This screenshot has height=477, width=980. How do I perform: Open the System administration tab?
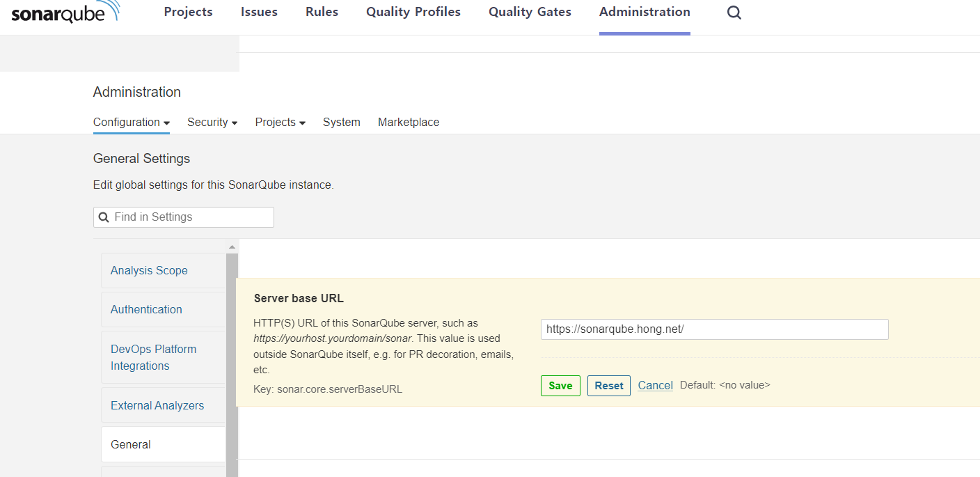[342, 122]
